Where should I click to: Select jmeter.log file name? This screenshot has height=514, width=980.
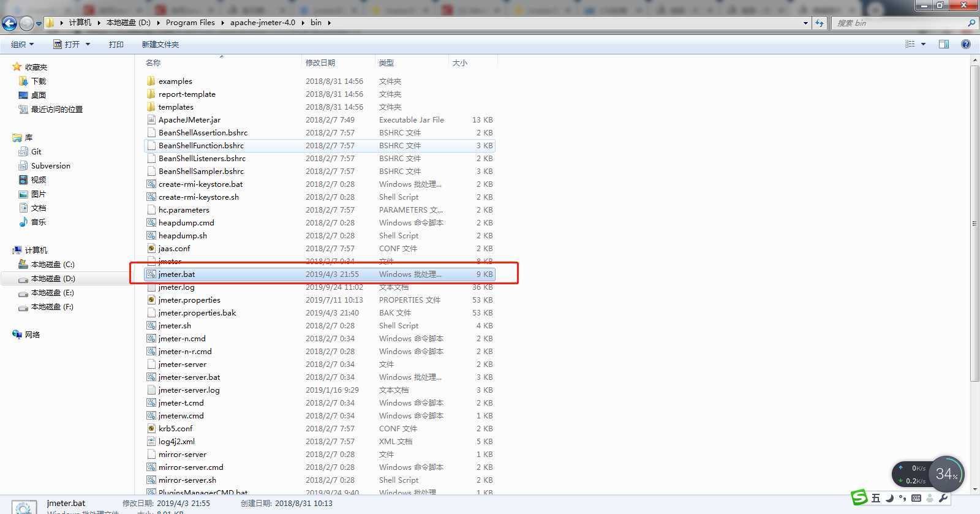176,287
